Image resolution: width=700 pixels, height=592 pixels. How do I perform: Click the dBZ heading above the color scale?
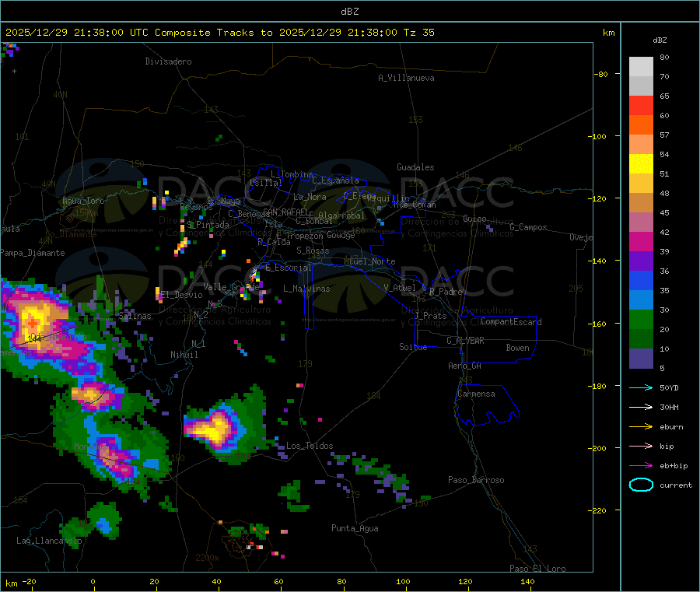point(660,40)
